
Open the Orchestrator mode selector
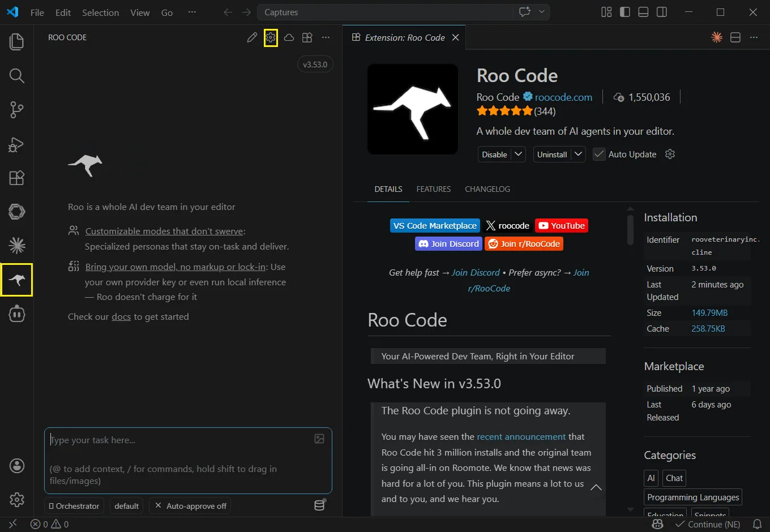tap(74, 506)
